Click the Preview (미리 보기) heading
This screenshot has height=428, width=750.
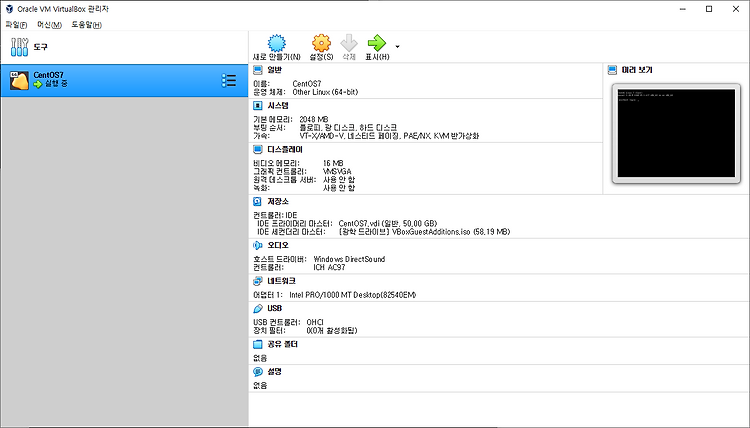637,70
